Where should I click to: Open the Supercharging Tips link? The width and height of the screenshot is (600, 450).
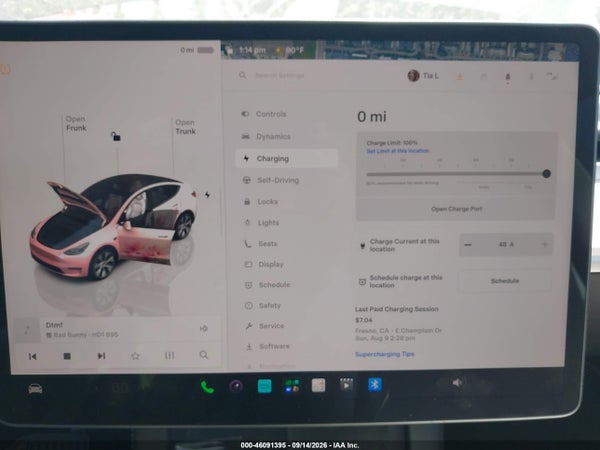coord(385,354)
